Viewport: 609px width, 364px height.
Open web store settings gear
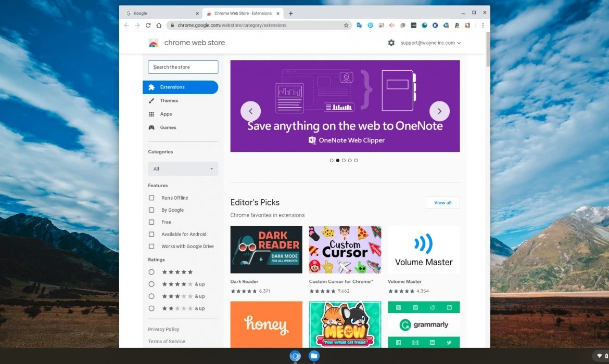pyautogui.click(x=391, y=43)
